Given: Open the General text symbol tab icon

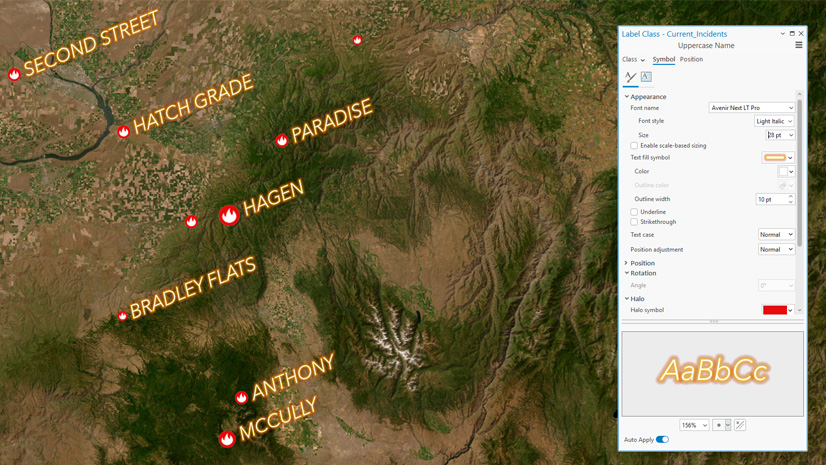Looking at the screenshot, I should coord(631,77).
